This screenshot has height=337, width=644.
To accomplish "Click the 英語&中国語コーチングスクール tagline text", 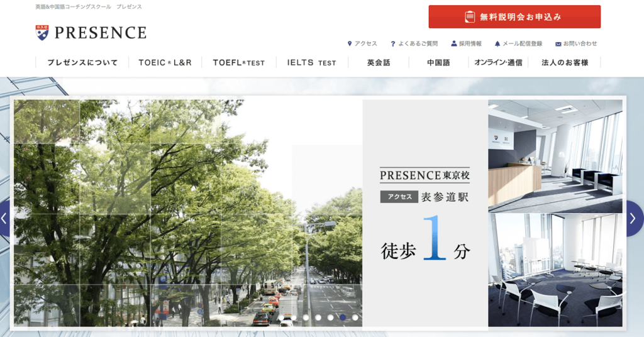I will click(73, 7).
